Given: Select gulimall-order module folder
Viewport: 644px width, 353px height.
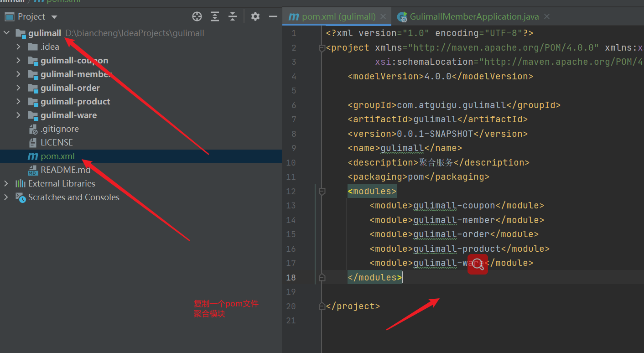Looking at the screenshot, I should tap(70, 88).
